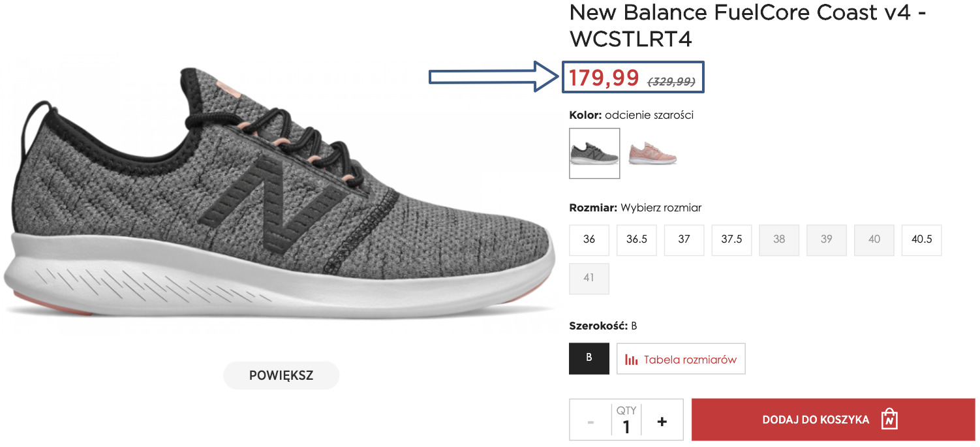This screenshot has width=980, height=447.
Task: Select size 37.5
Action: coord(731,239)
